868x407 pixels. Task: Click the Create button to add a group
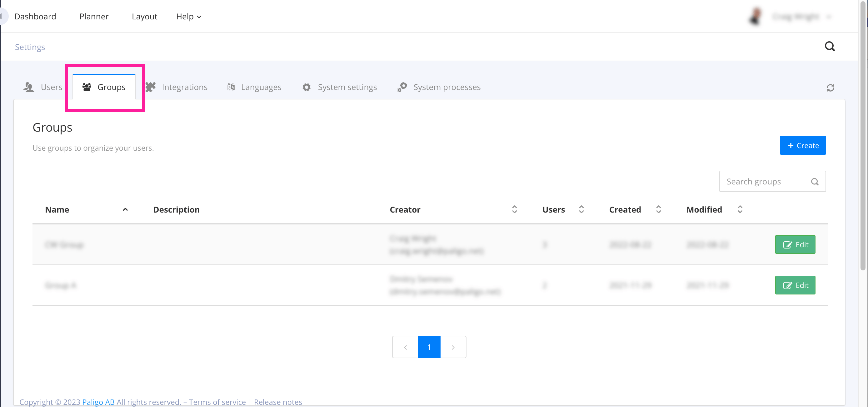803,145
